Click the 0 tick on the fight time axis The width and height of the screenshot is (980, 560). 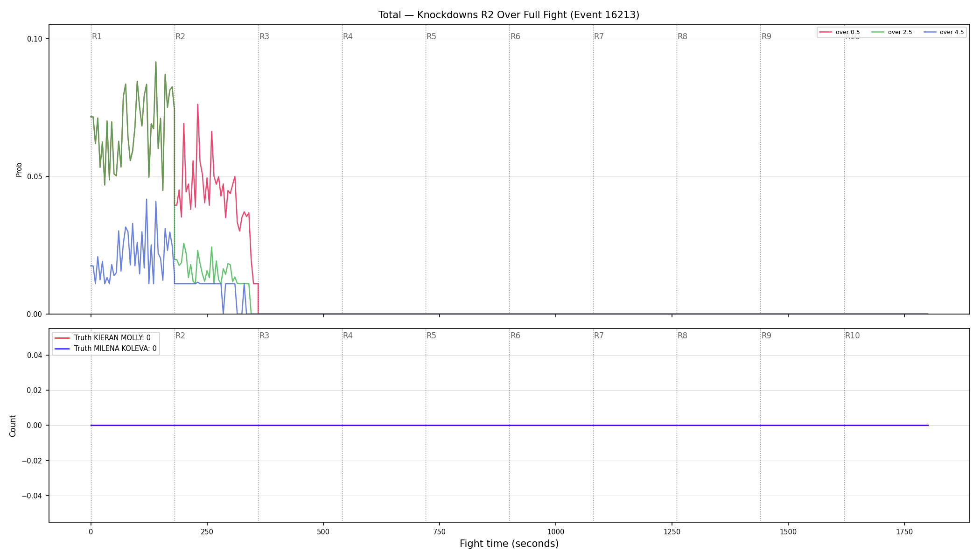pos(91,532)
